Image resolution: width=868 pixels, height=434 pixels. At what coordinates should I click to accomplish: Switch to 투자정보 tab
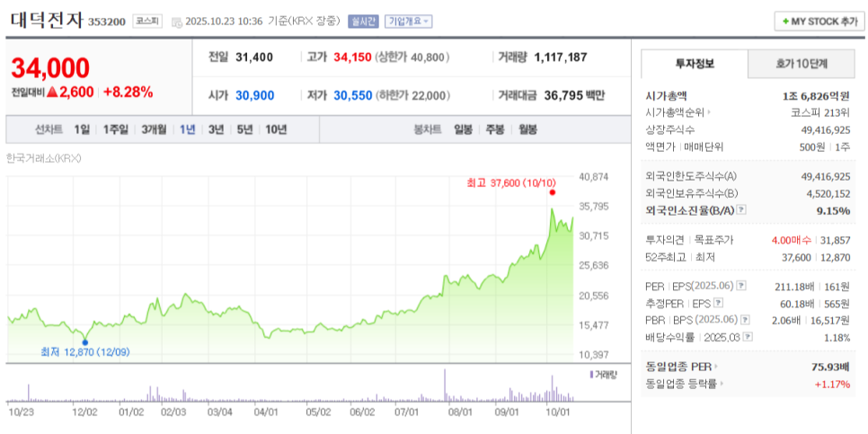pyautogui.click(x=695, y=64)
